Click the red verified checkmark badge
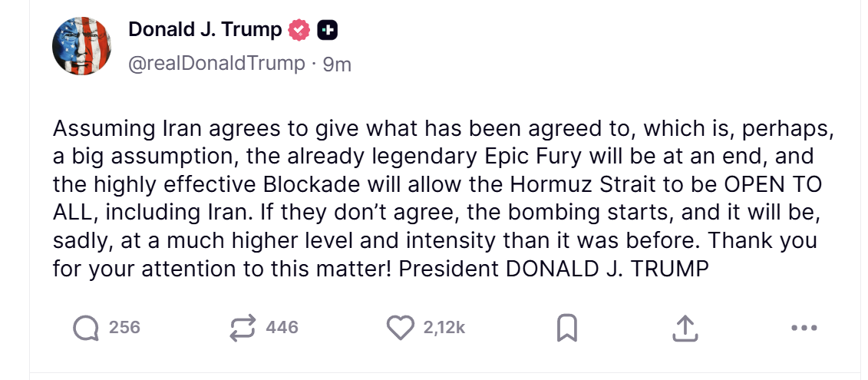This screenshot has height=380, width=868. [299, 30]
